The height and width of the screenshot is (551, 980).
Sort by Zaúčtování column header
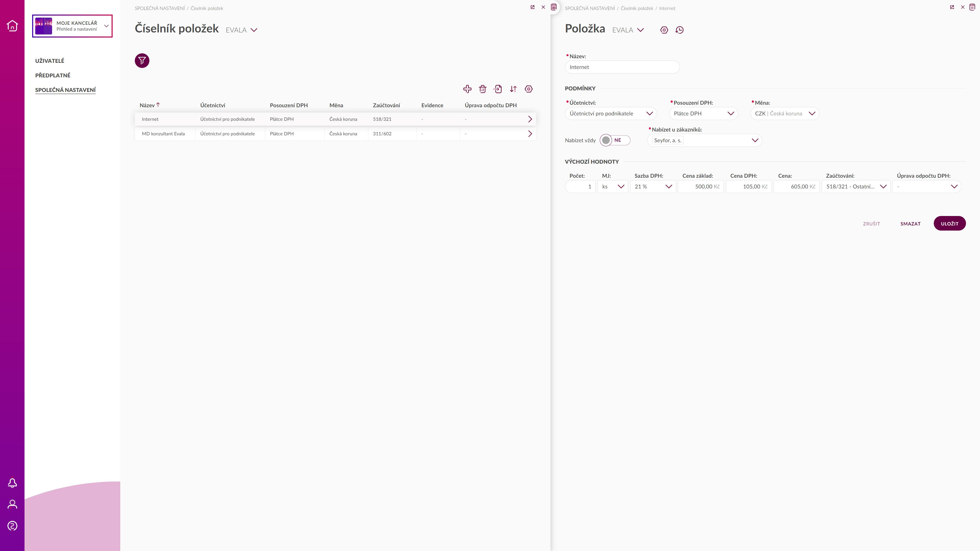(386, 105)
